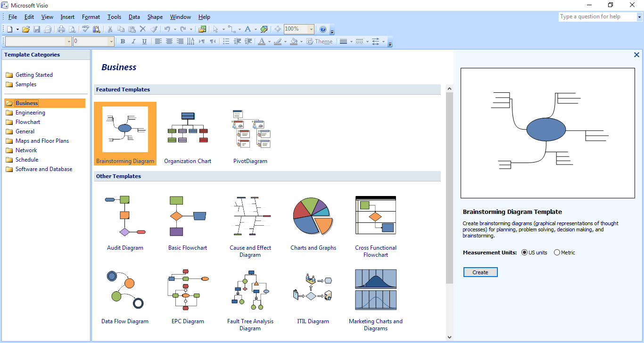Click the Line Color pen button
Screen dimensions: 644x343
278,41
